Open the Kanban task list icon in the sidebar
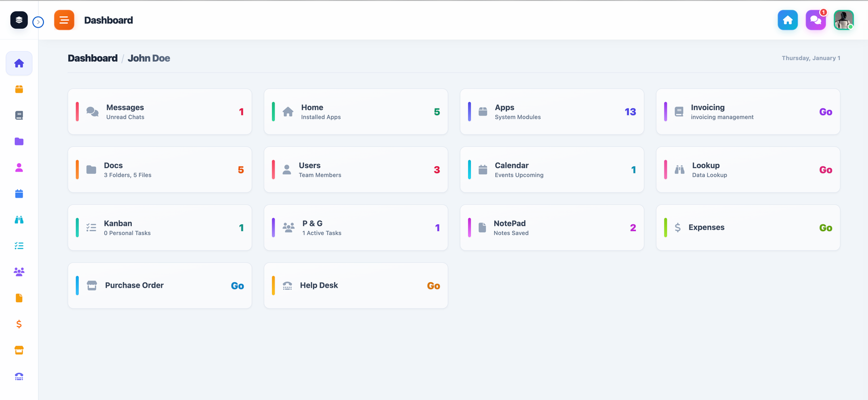 [19, 246]
